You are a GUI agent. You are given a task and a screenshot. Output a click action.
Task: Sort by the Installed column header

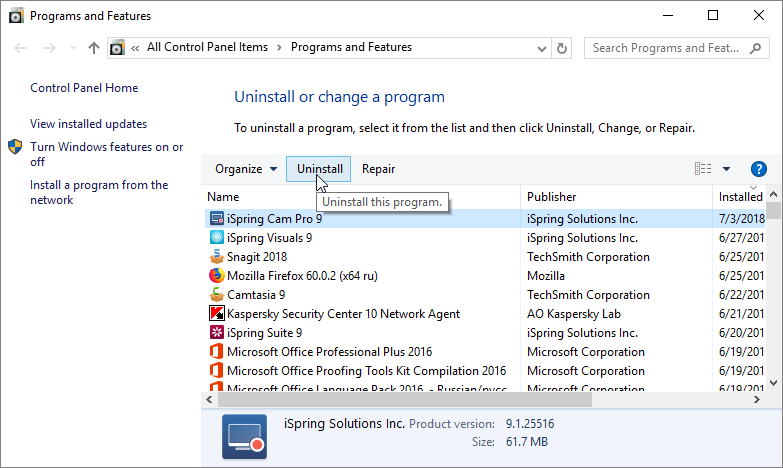[739, 197]
